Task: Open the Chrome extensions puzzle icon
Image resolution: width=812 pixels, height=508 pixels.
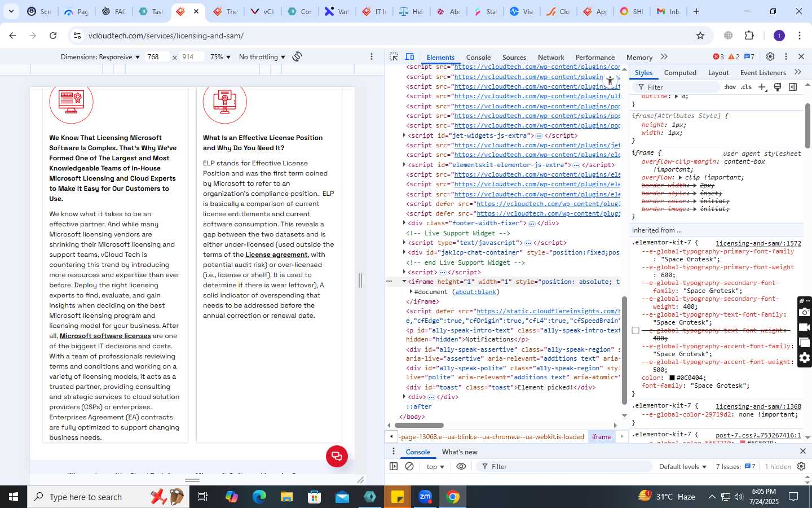Action: [x=749, y=36]
